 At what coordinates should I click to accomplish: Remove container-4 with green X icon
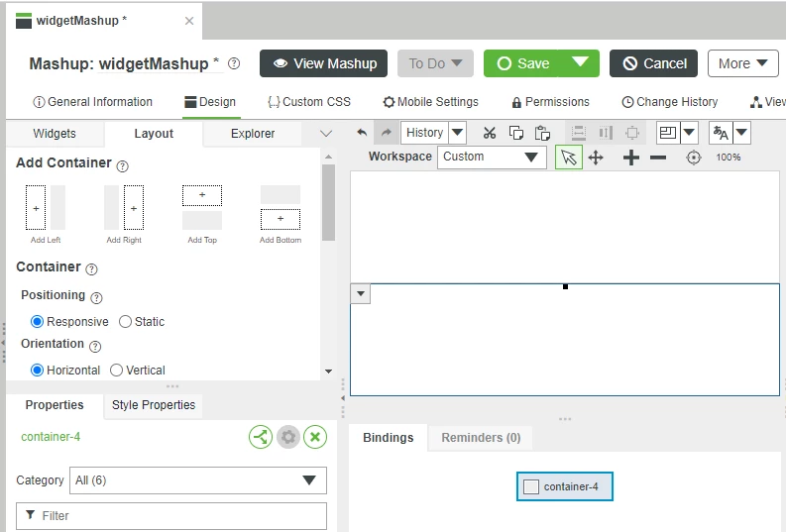(x=315, y=437)
